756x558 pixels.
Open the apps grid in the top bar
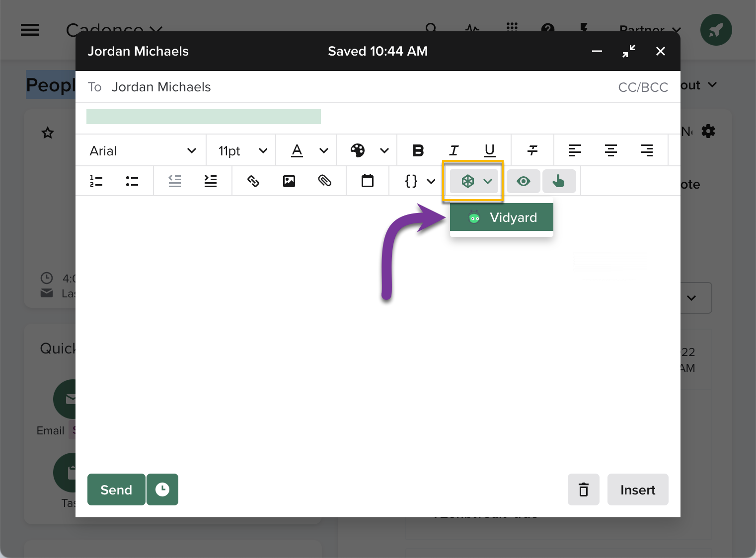click(511, 28)
